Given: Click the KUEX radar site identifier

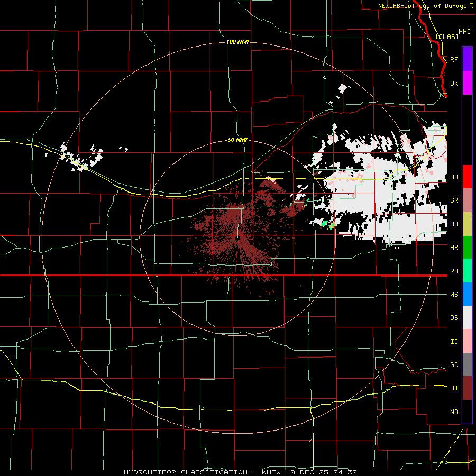Looking at the screenshot, I should tap(272, 472).
